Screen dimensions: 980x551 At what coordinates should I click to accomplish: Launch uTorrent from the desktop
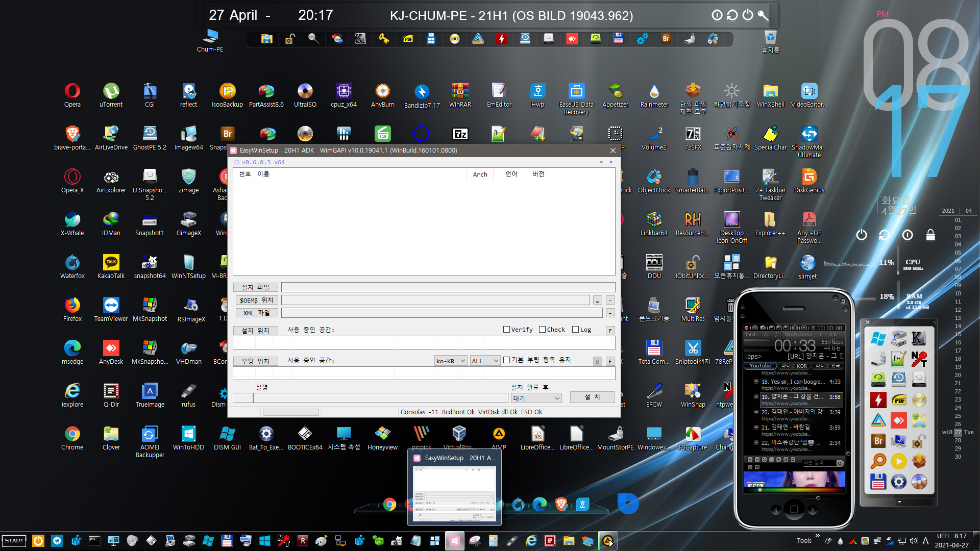pos(111,95)
